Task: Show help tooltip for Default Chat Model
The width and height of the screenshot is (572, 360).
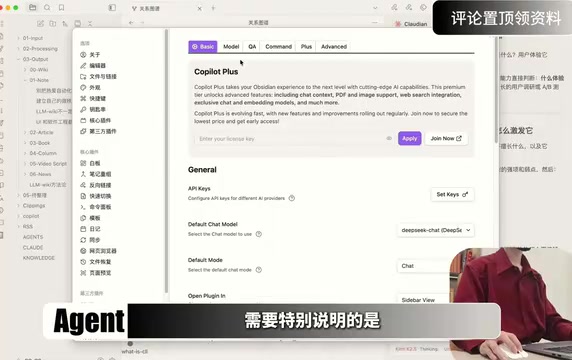Action: tap(259, 234)
